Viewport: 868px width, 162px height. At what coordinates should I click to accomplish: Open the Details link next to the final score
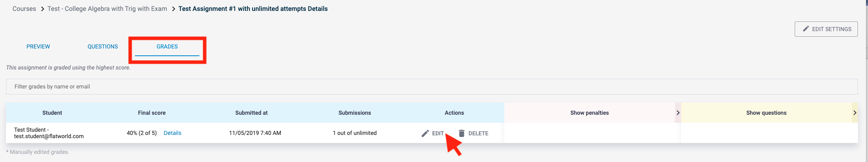(x=172, y=133)
